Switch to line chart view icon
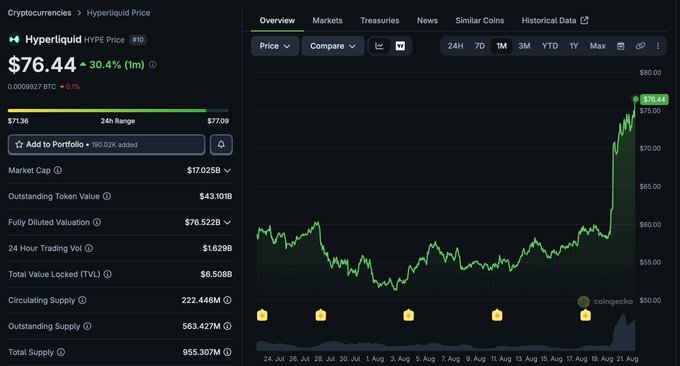 click(x=379, y=46)
